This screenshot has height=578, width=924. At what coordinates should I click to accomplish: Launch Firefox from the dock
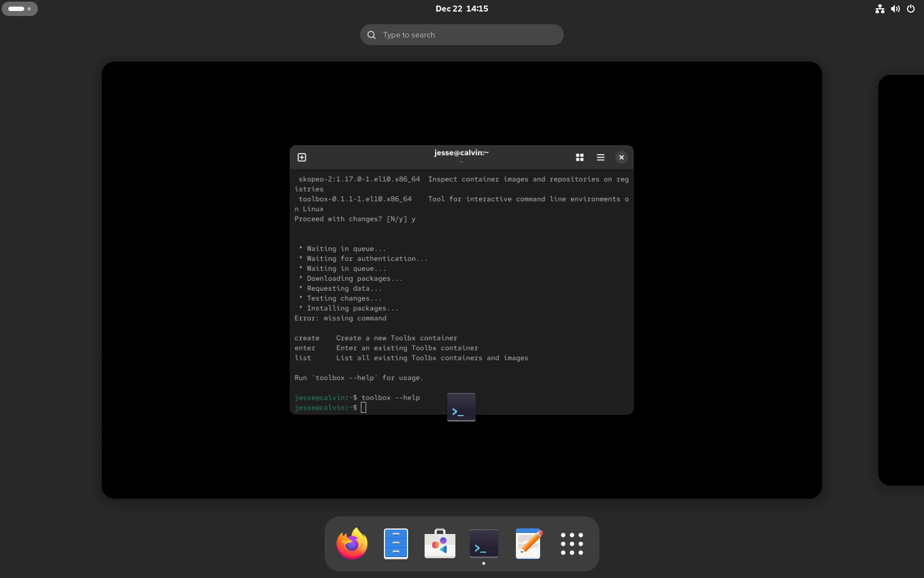click(x=351, y=544)
